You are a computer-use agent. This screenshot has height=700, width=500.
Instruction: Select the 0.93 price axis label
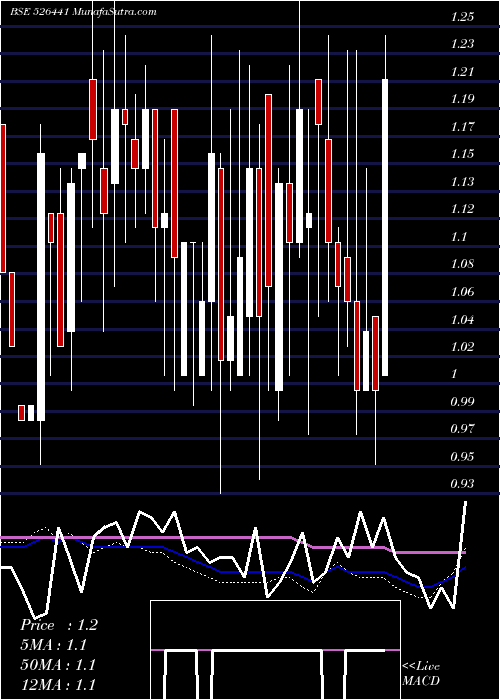click(462, 484)
